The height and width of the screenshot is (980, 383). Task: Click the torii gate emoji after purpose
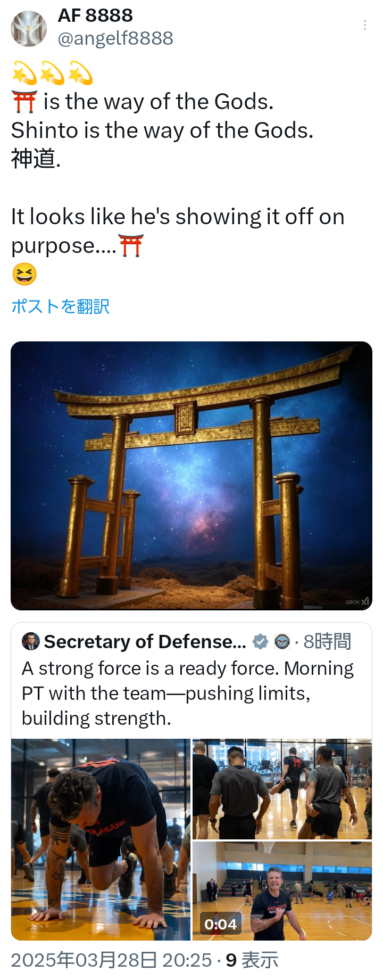[x=131, y=246]
